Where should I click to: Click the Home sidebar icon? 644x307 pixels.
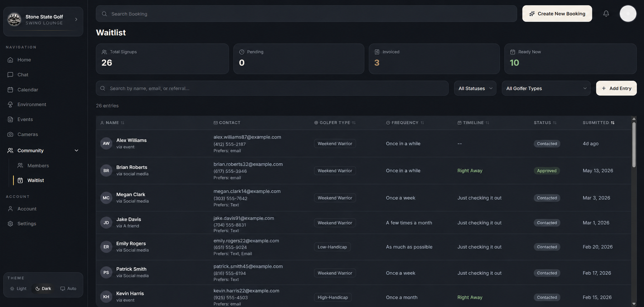pos(10,60)
